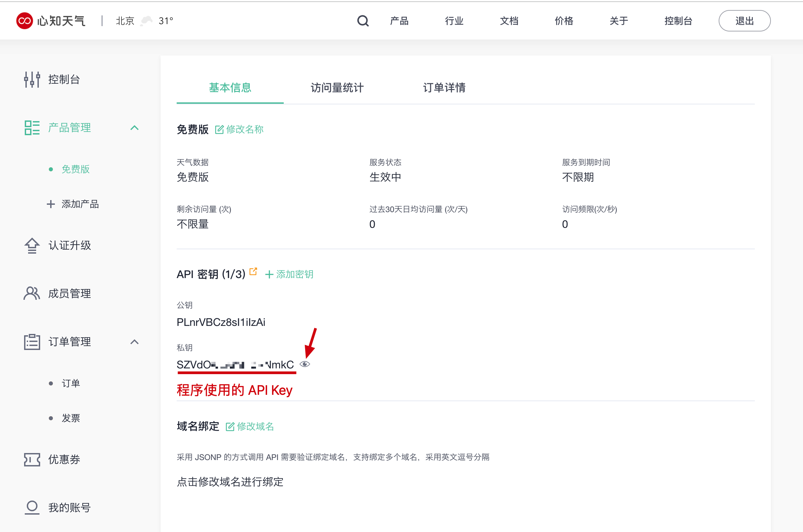This screenshot has height=532, width=803.
Task: Click the 心知天气 red logo icon
Action: pyautogui.click(x=24, y=21)
